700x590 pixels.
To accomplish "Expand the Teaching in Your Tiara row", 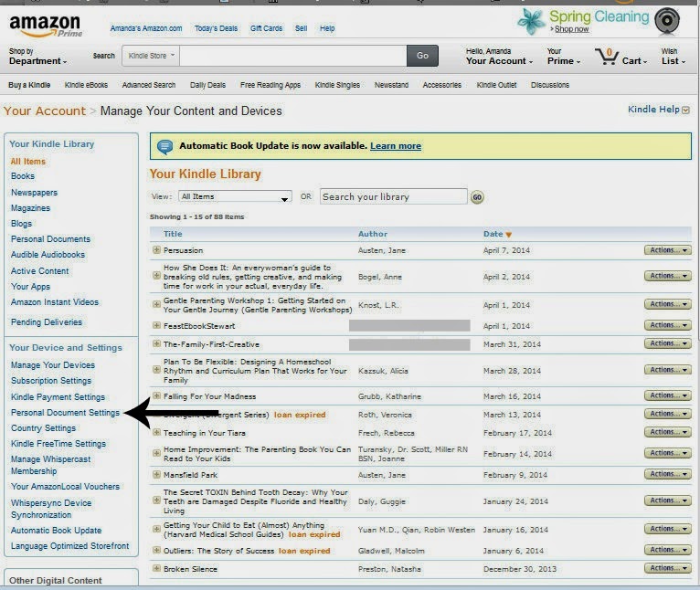I will coord(156,433).
